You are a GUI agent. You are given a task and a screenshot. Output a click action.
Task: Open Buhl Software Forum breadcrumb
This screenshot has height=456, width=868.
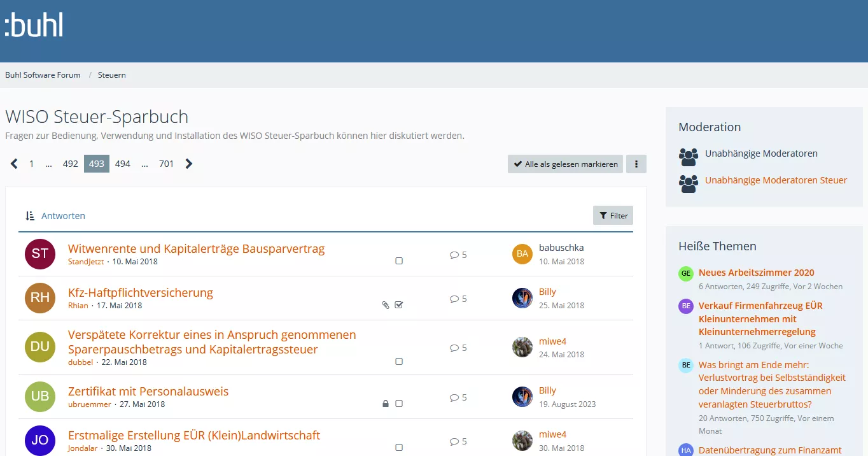[x=43, y=75]
